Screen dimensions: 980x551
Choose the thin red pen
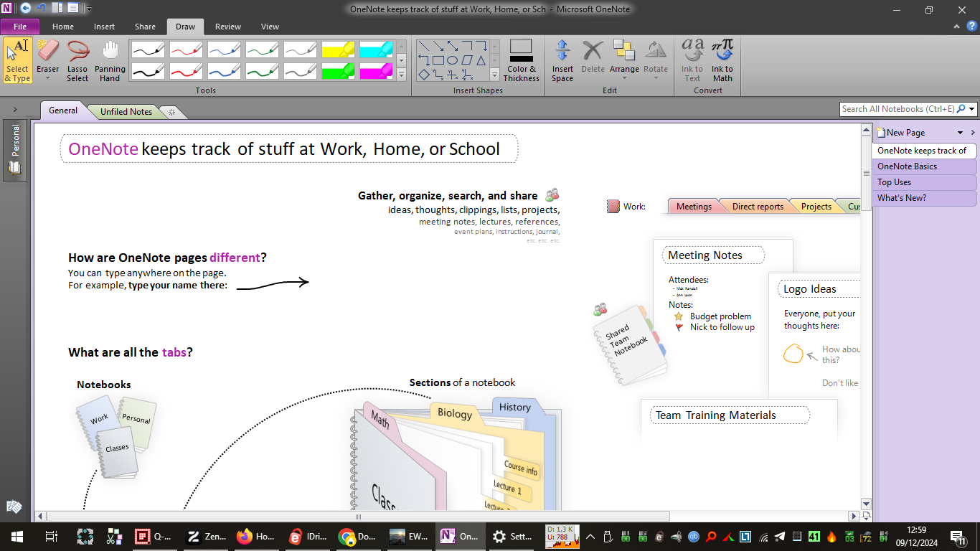(x=186, y=50)
